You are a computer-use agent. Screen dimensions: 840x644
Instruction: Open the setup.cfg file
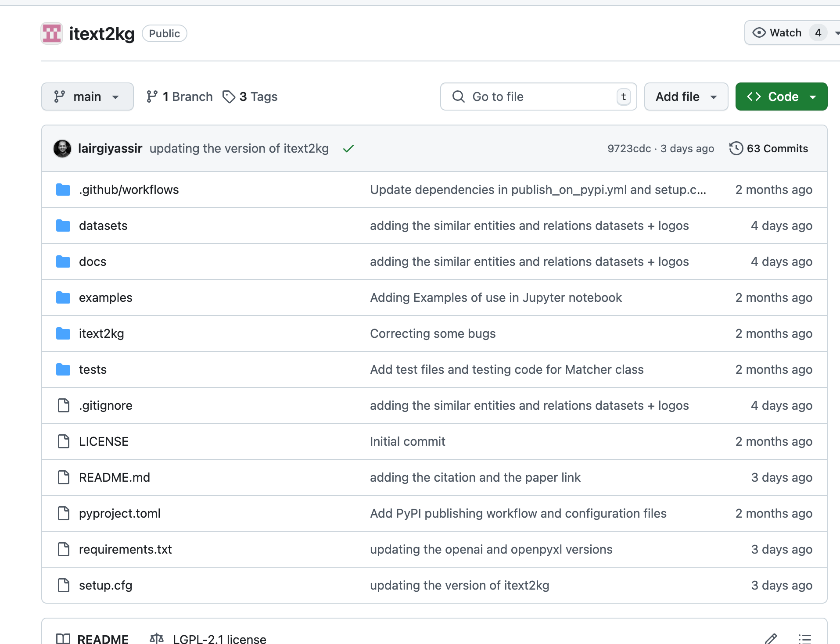106,586
